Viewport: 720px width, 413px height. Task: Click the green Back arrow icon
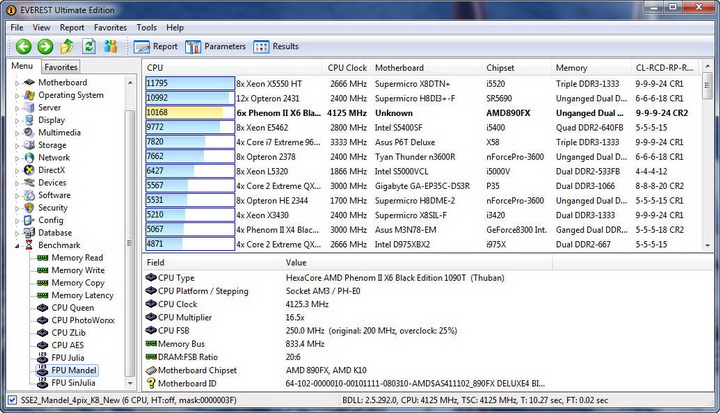(x=23, y=46)
